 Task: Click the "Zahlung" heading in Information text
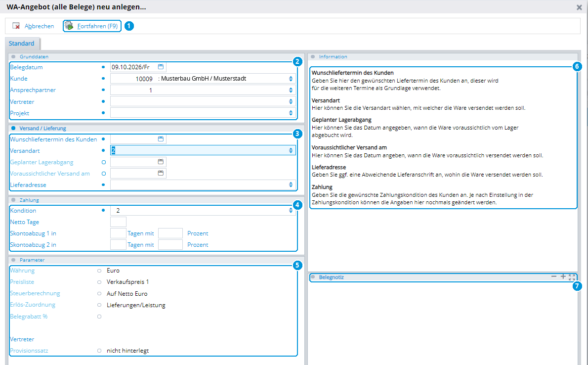coord(322,187)
